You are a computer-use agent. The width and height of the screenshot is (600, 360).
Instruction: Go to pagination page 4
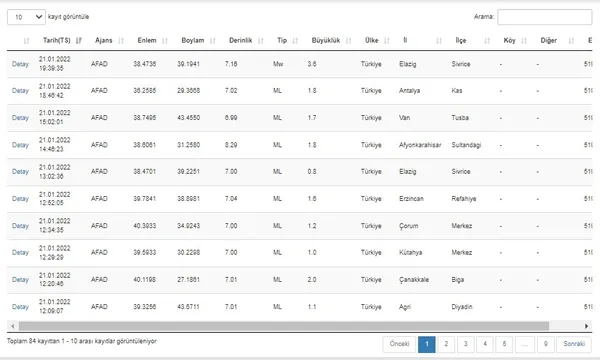point(485,344)
